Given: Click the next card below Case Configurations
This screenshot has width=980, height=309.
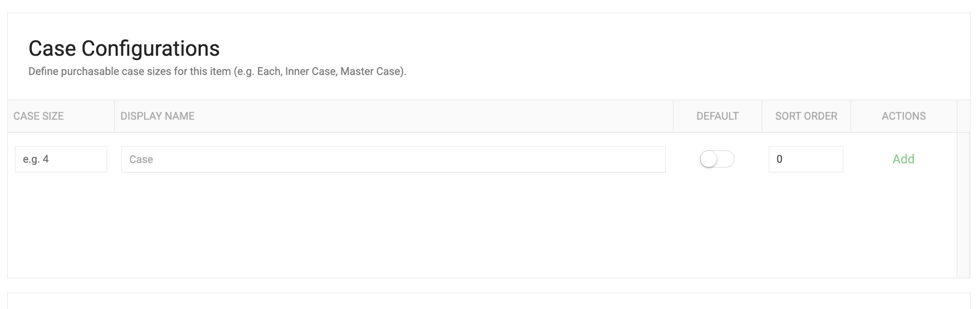Looking at the screenshot, I should 489,301.
